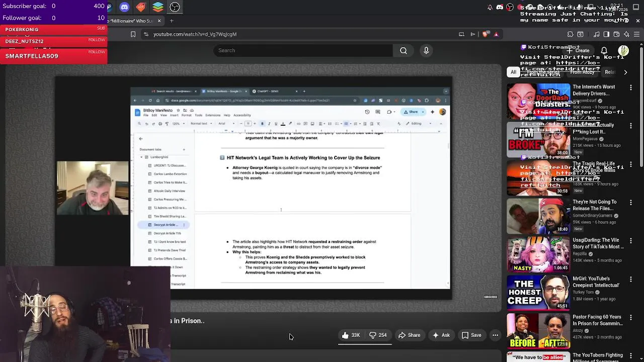Open MrGirl: YouTube's Creepiest Intellectual title
Viewport: 644px width, 362px height.
[596, 282]
